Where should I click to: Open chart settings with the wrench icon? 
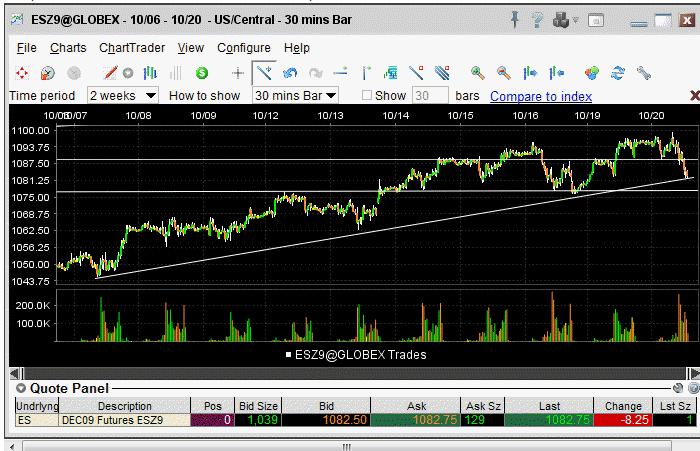(x=644, y=73)
